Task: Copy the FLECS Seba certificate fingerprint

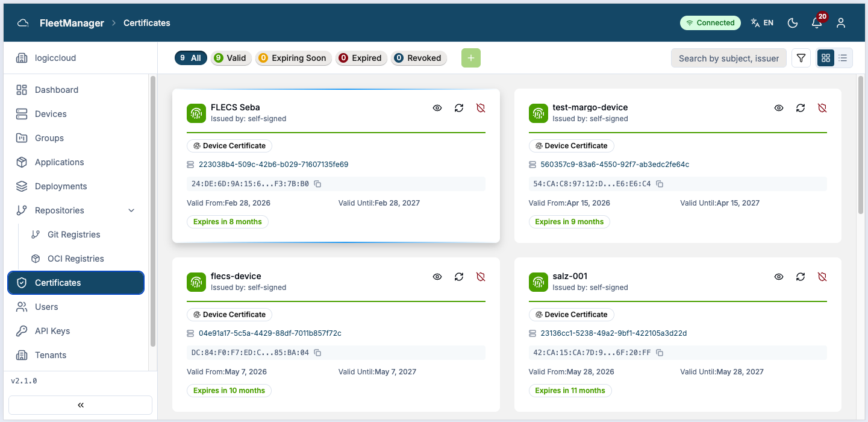Action: tap(318, 184)
